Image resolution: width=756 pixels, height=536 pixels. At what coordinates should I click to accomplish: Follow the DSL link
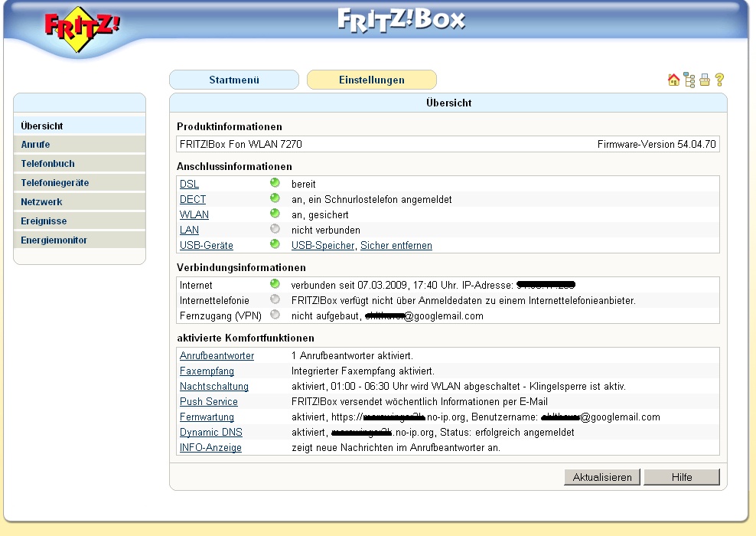(189, 185)
